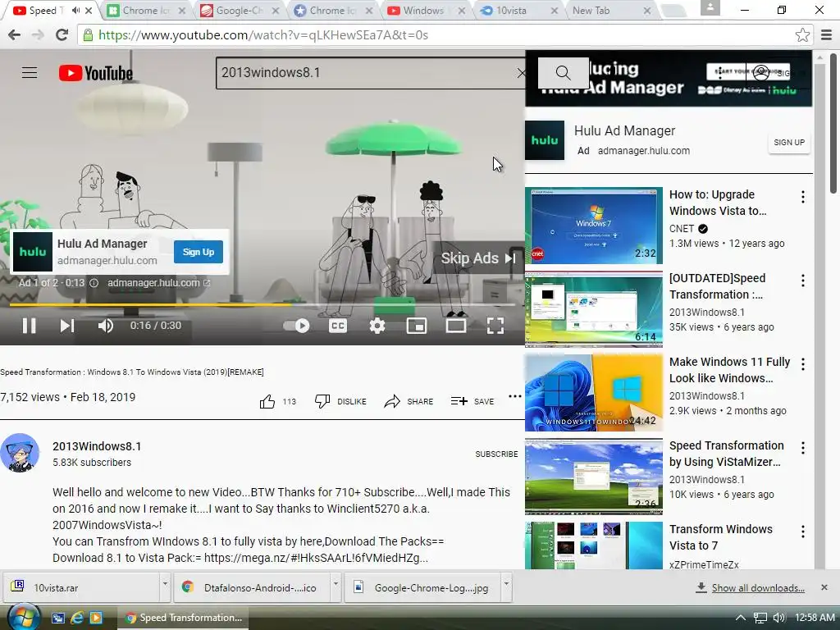Reload the page
This screenshot has width=840, height=630.
click(x=62, y=34)
